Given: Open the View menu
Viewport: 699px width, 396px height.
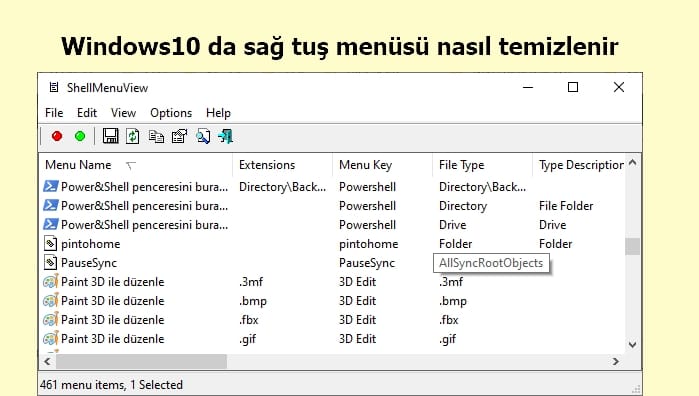Looking at the screenshot, I should click(x=123, y=113).
